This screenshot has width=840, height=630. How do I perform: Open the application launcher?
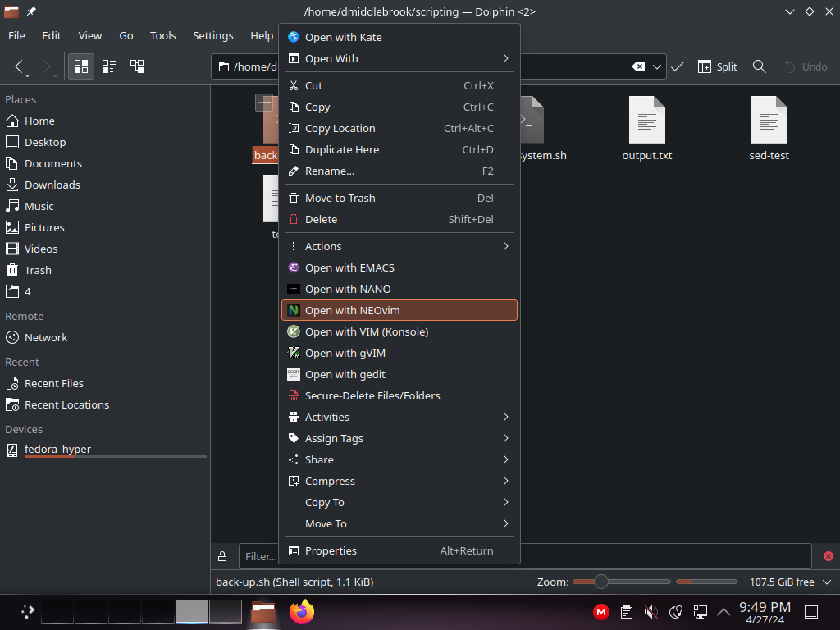pos(27,612)
